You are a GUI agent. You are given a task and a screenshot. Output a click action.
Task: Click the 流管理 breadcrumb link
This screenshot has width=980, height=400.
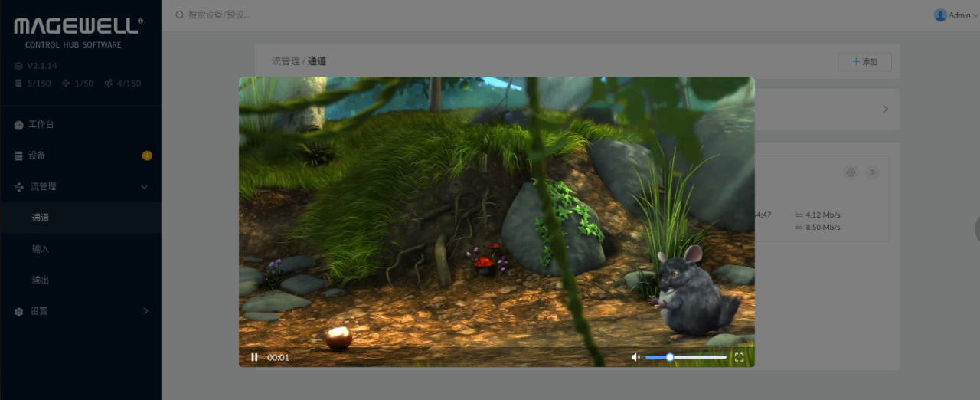pos(286,61)
